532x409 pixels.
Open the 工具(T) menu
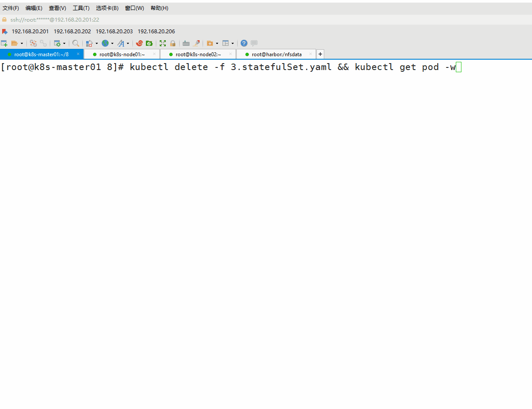coord(81,8)
